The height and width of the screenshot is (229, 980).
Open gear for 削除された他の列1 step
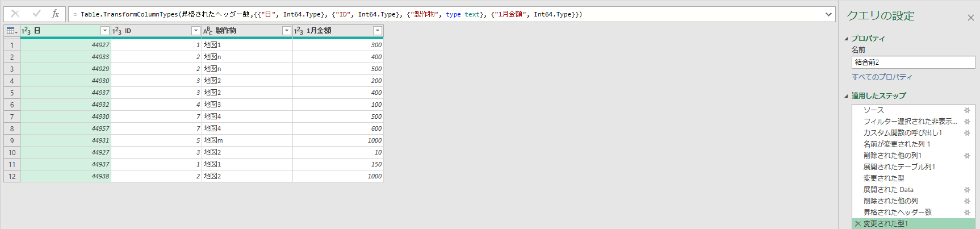click(x=967, y=156)
